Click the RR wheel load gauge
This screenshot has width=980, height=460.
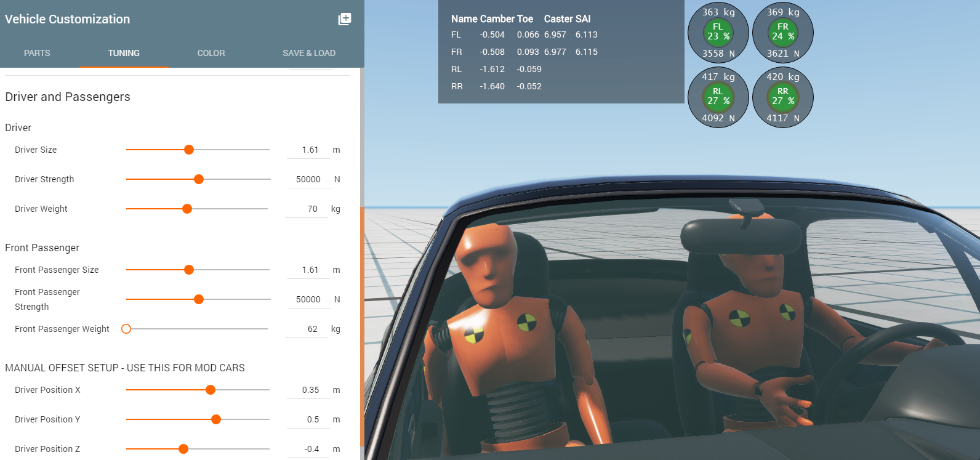(x=783, y=97)
